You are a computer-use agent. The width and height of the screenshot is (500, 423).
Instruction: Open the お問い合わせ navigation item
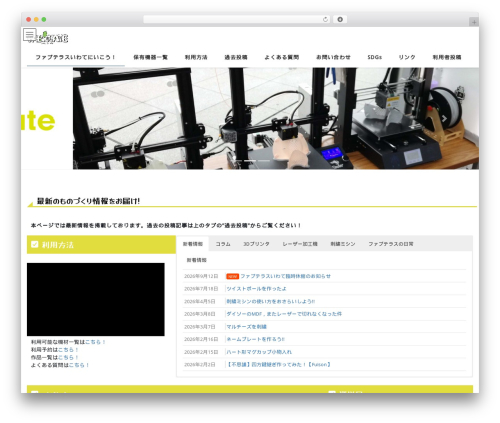coord(333,57)
